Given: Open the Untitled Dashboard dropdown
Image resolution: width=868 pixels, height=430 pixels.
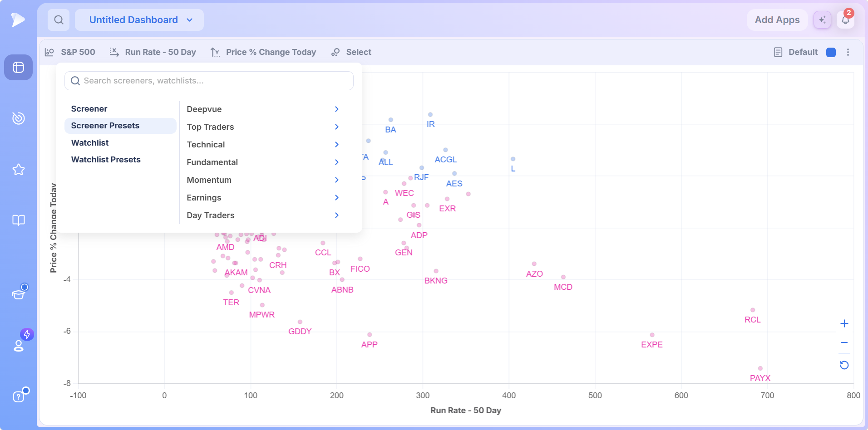Looking at the screenshot, I should click(x=139, y=20).
